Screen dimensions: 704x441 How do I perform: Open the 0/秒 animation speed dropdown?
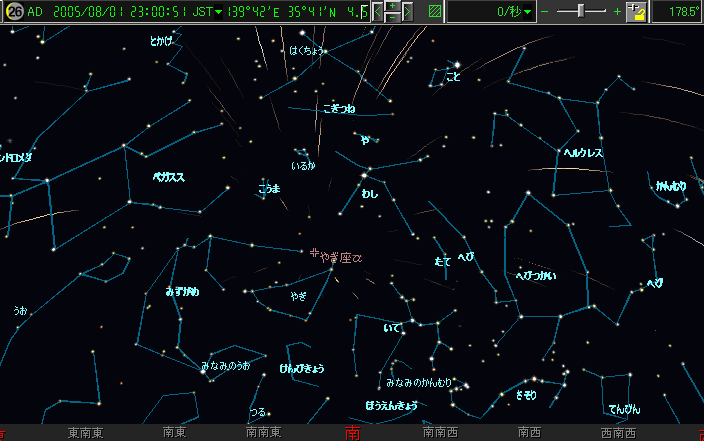pos(529,12)
